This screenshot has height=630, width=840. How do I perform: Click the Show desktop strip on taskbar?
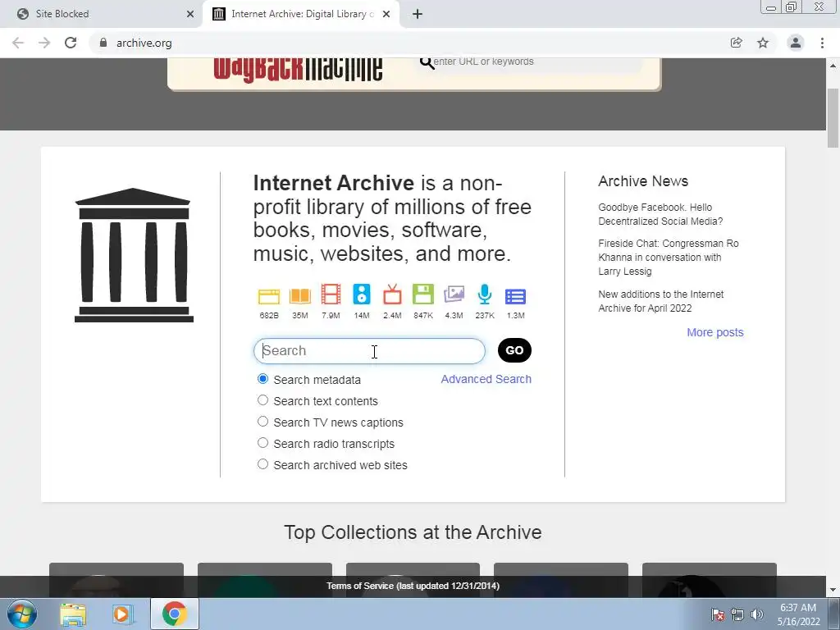point(834,614)
